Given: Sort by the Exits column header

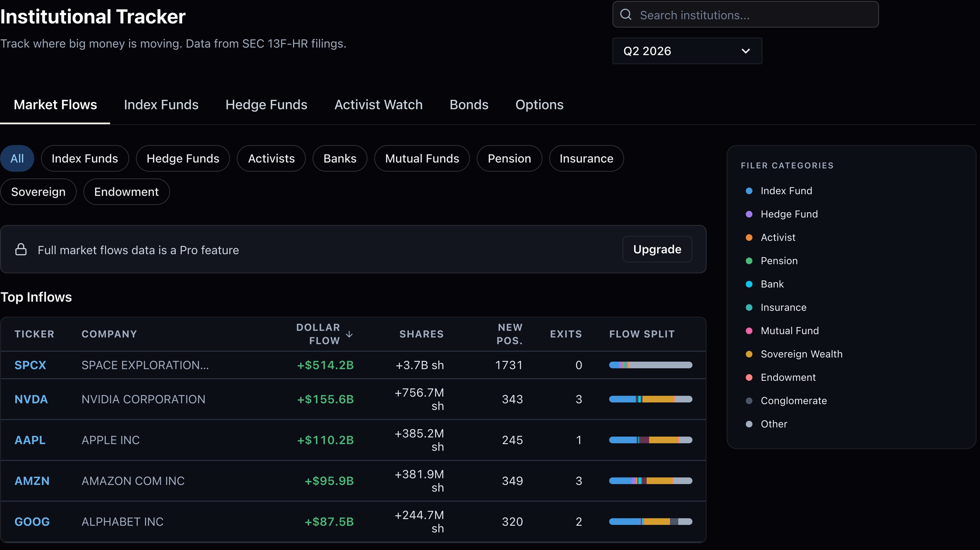Looking at the screenshot, I should [x=566, y=334].
